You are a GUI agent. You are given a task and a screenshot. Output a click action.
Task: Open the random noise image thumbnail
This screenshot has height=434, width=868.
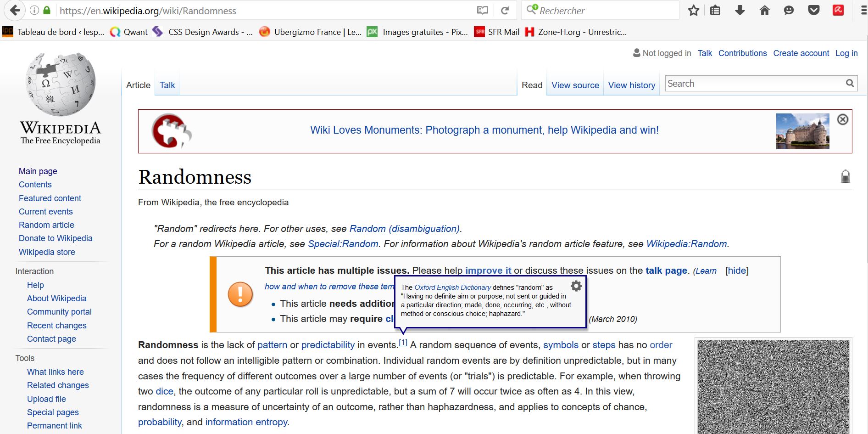click(773, 387)
